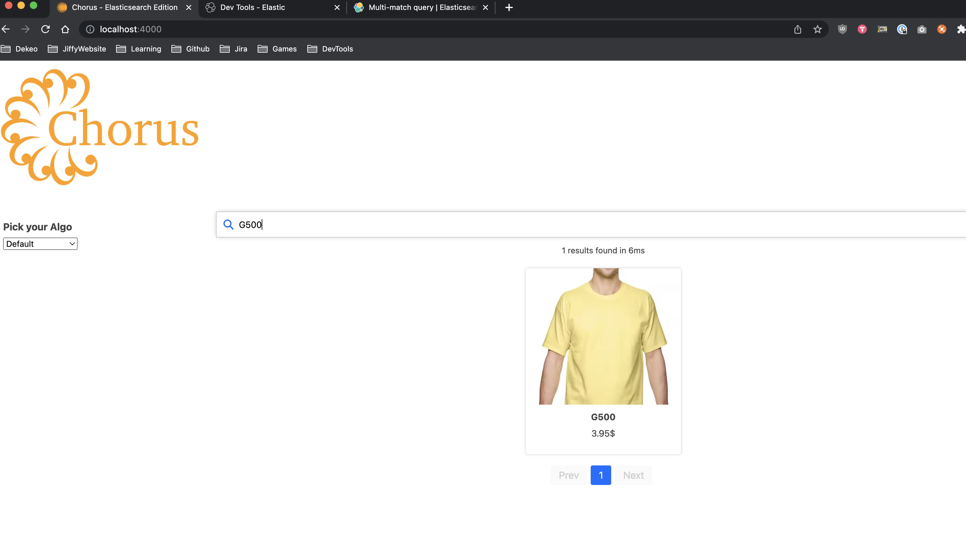Open a new tab with plus
This screenshot has width=966, height=560.
[x=509, y=7]
